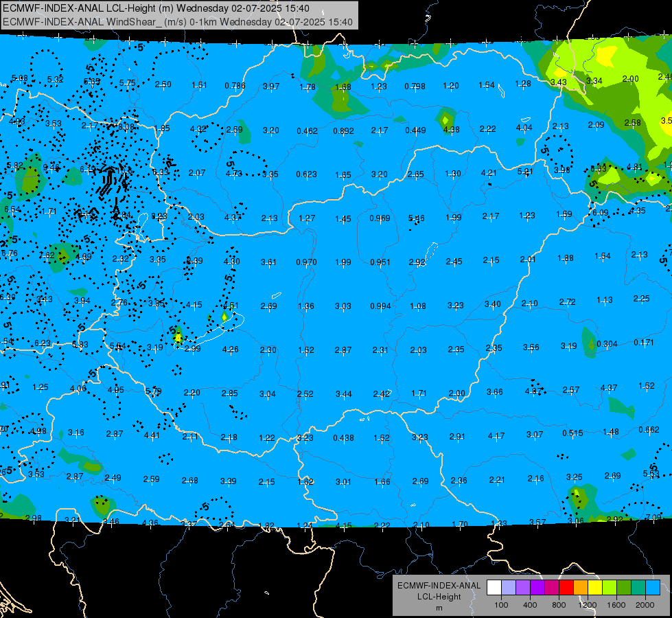Click the teal legend swatch
Image resolution: width=672 pixels, height=618 pixels.
(638, 587)
